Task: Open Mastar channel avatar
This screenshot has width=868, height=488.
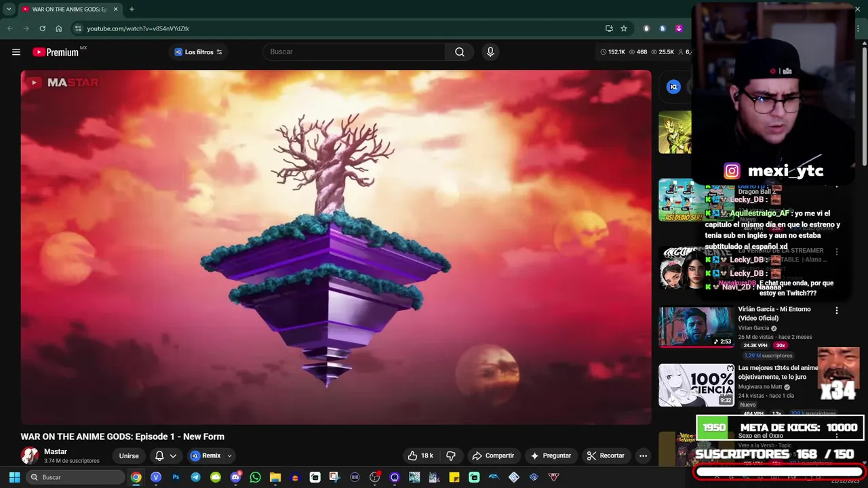Action: coord(30,455)
